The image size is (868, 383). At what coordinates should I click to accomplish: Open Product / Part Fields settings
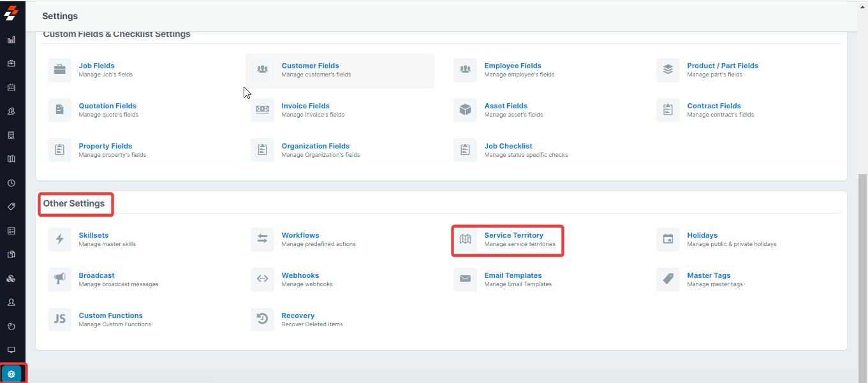722,66
